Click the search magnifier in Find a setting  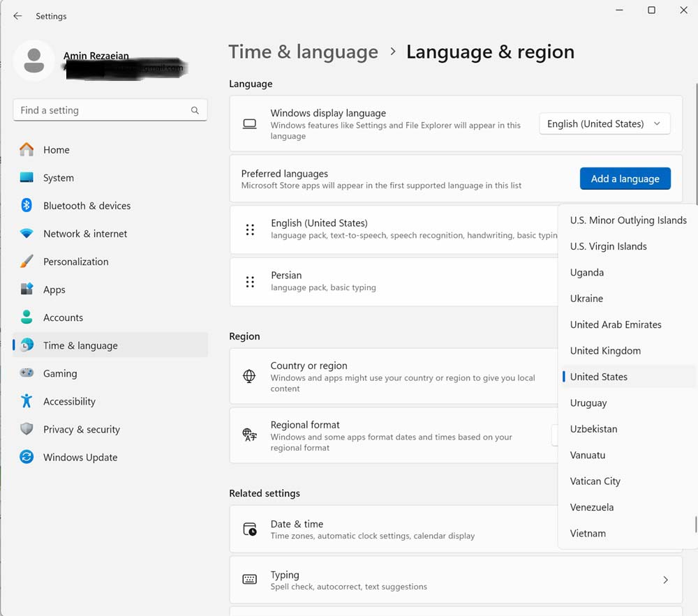[195, 110]
